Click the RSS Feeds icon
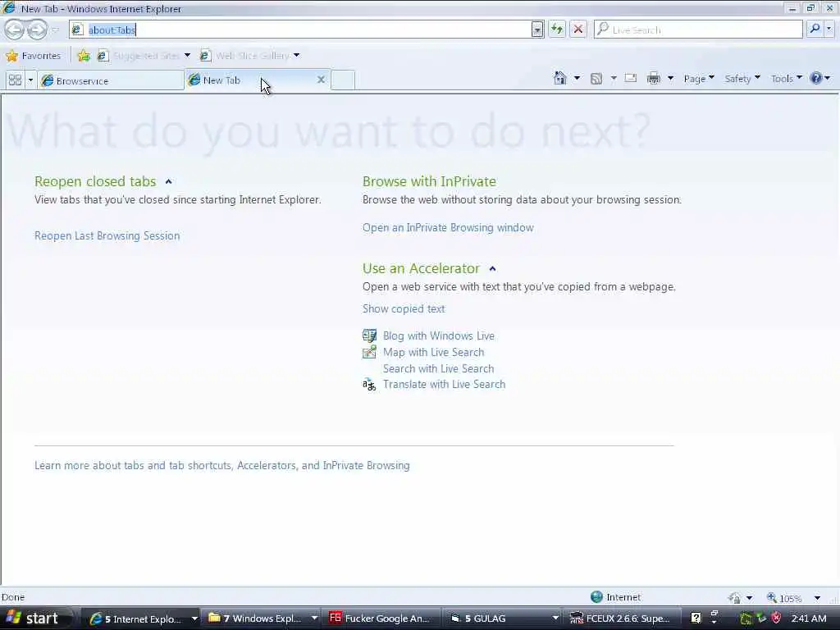 (x=596, y=79)
